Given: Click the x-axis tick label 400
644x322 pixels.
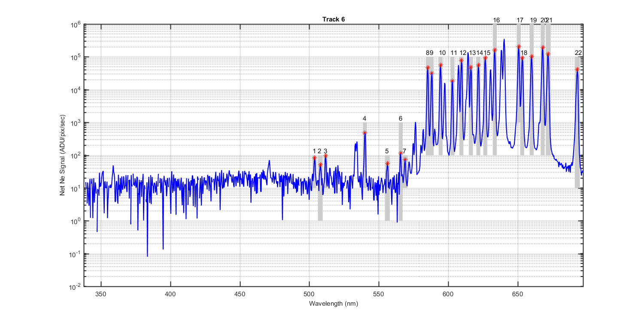Looking at the screenshot, I should (x=170, y=295).
